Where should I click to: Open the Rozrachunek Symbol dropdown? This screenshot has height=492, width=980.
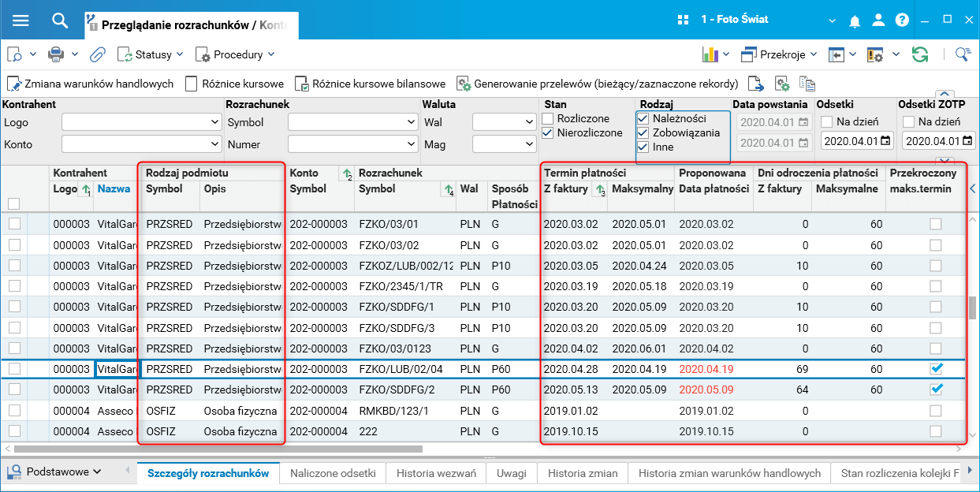[411, 122]
